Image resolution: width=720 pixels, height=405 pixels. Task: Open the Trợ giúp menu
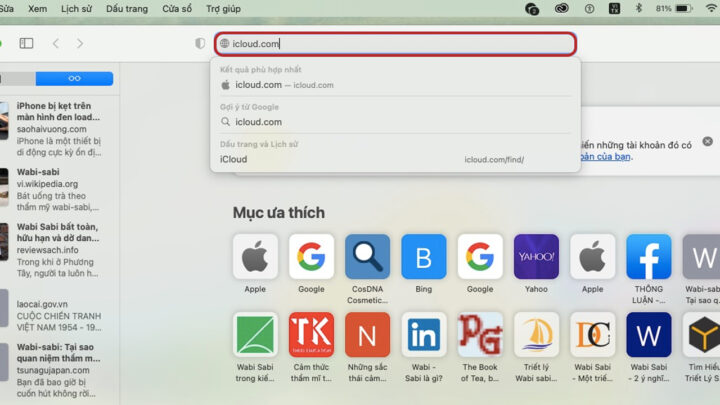click(223, 9)
